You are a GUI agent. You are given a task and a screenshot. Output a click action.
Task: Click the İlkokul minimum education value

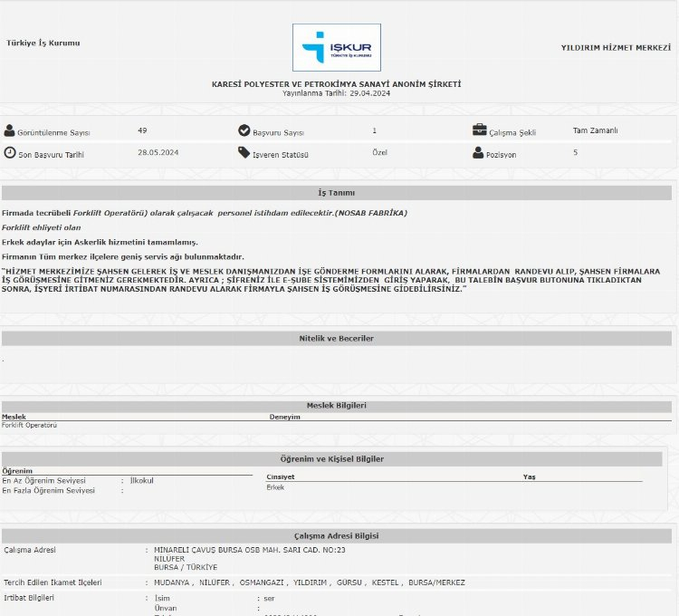(142, 480)
